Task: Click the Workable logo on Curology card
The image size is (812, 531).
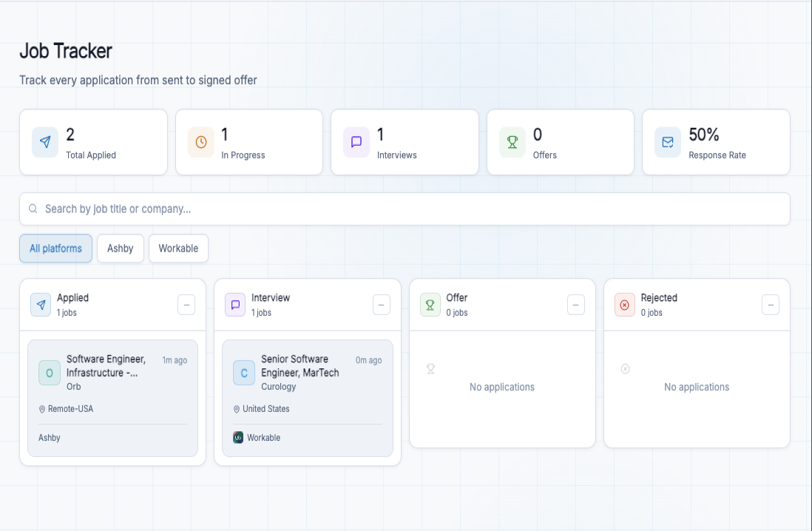Action: click(x=238, y=437)
